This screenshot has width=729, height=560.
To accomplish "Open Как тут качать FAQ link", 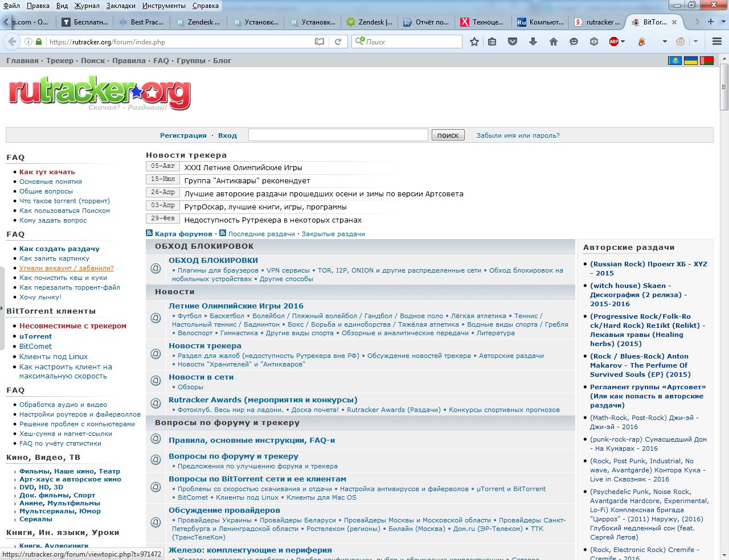I will click(x=47, y=172).
